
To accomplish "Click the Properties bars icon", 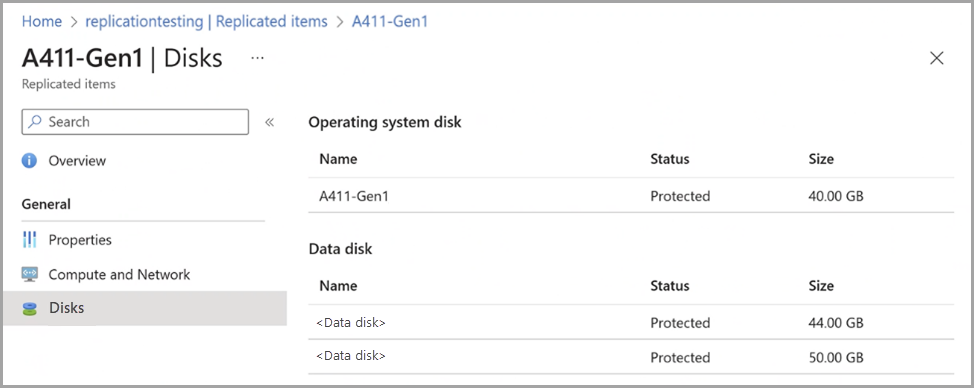I will click(x=29, y=240).
